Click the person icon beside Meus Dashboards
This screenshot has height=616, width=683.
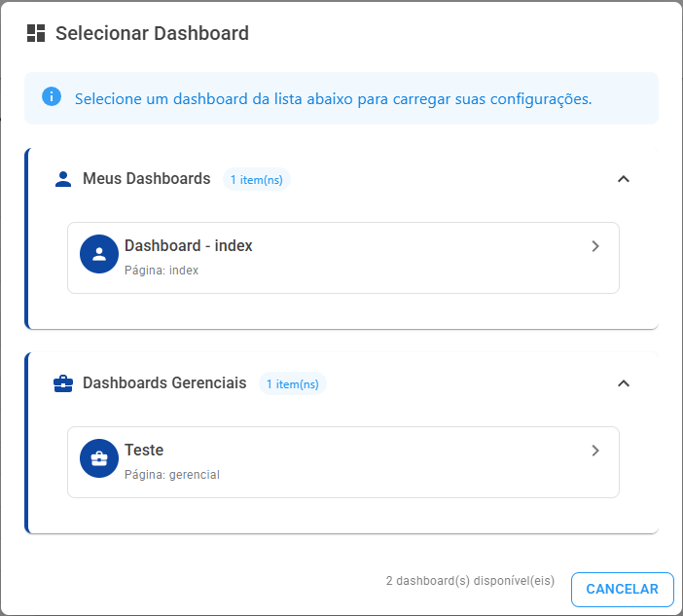(x=63, y=179)
